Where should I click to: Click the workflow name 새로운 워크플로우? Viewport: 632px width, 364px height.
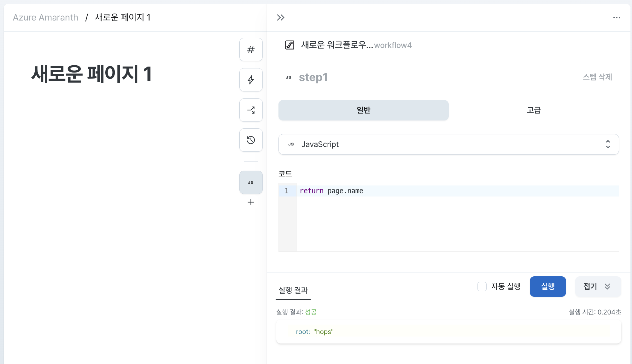(x=337, y=45)
